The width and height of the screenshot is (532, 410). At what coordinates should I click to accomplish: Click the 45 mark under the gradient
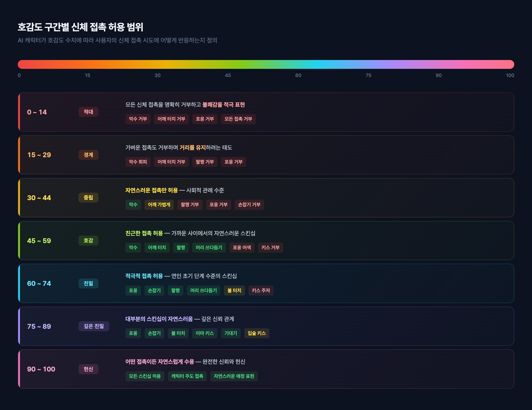[x=228, y=75]
